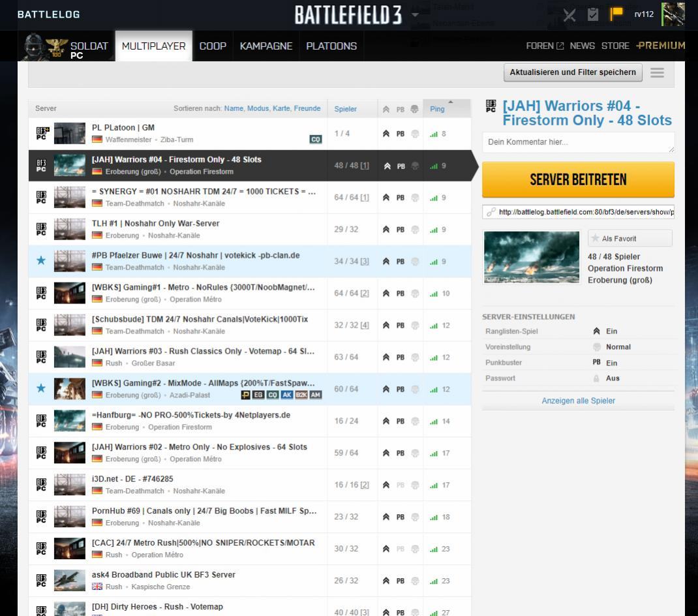
Task: Click AK badge on [WBKS] Gaming#2 row
Action: click(287, 395)
